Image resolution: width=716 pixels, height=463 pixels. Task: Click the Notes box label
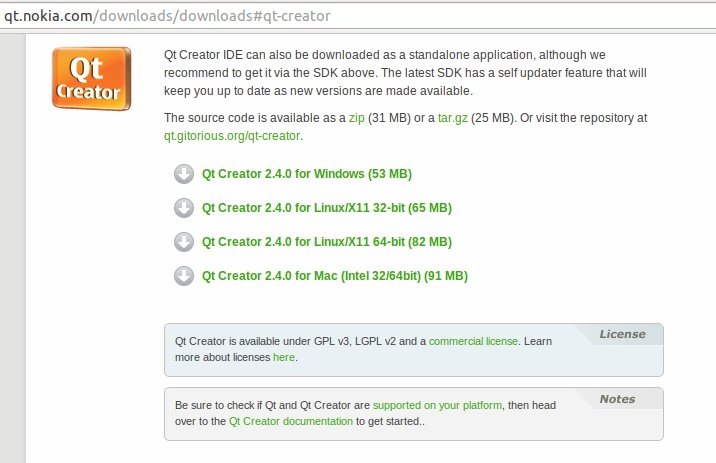[617, 399]
